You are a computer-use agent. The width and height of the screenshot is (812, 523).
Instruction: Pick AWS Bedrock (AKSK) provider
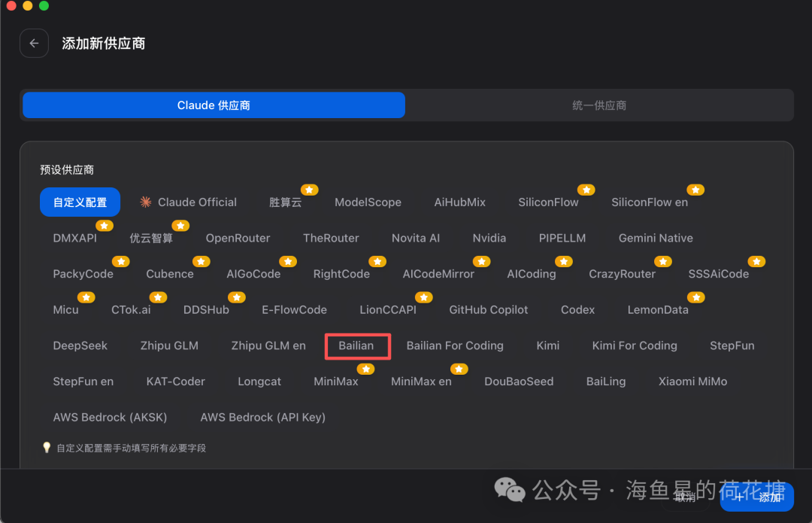(111, 417)
